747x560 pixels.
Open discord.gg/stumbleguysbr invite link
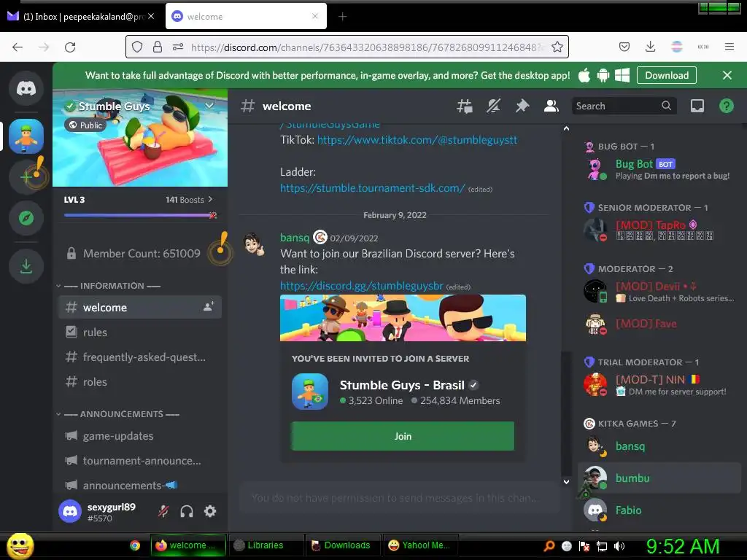coord(362,286)
